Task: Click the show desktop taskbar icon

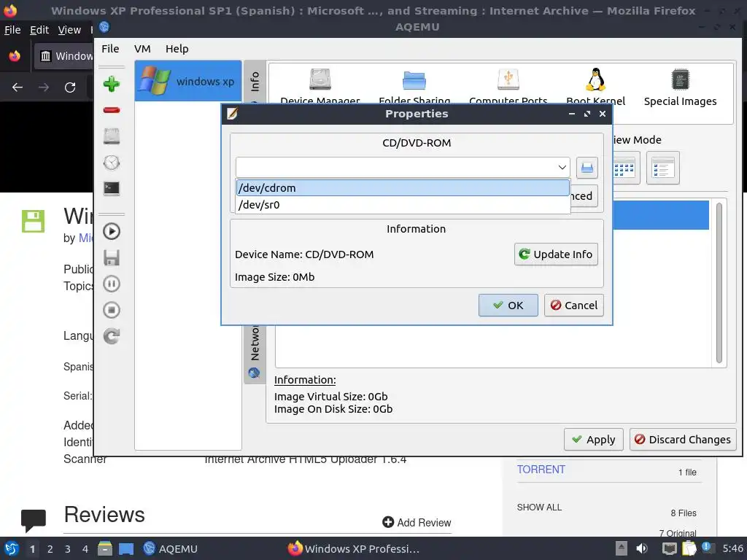Action: coord(126,548)
